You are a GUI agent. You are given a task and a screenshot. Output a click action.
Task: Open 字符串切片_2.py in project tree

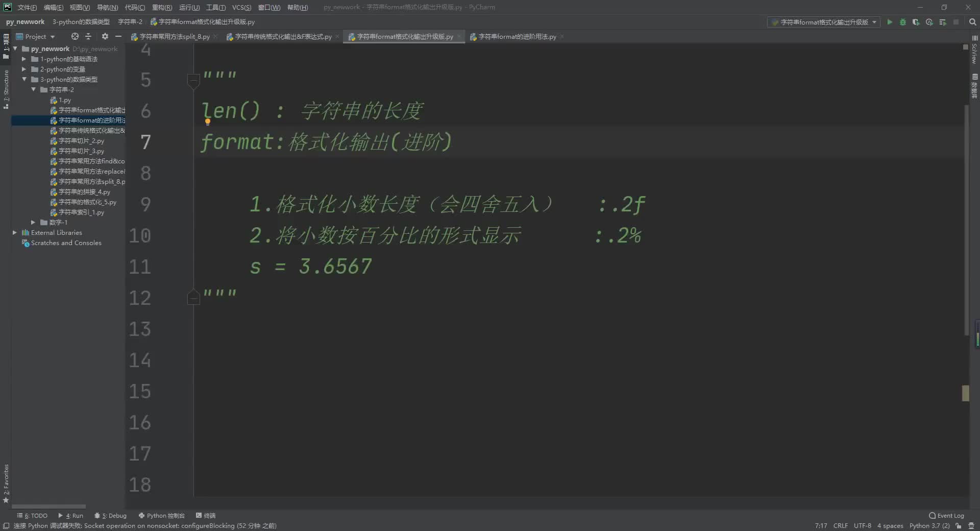77,141
